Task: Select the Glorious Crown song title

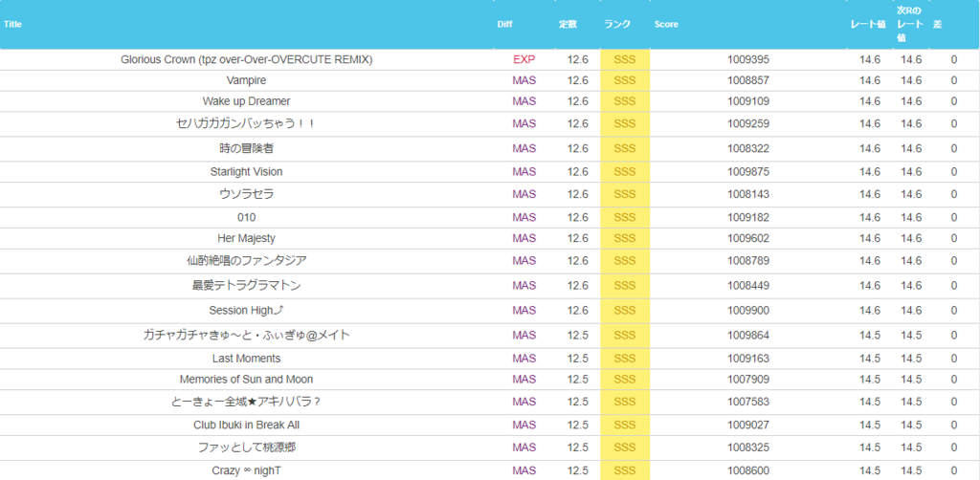Action: (246, 60)
